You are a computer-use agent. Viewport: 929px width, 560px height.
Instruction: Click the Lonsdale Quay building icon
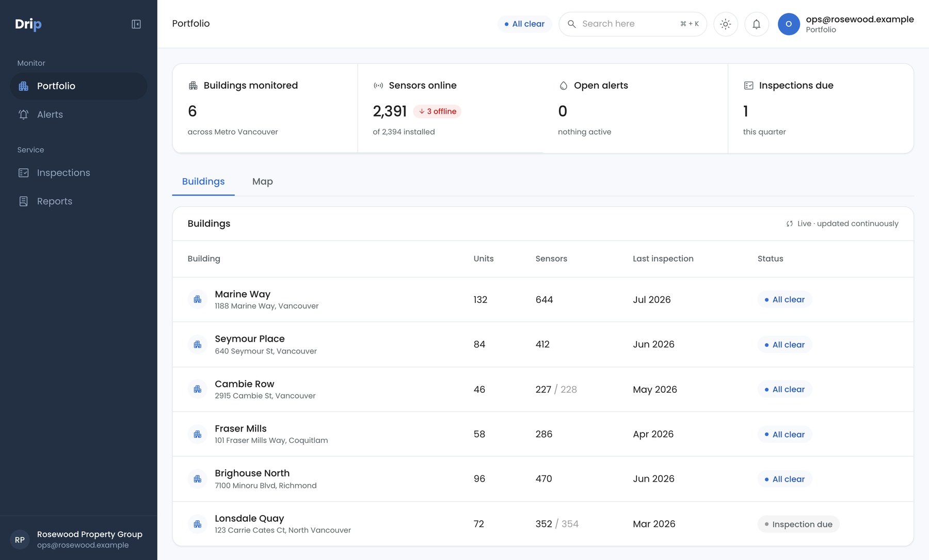[x=198, y=524]
